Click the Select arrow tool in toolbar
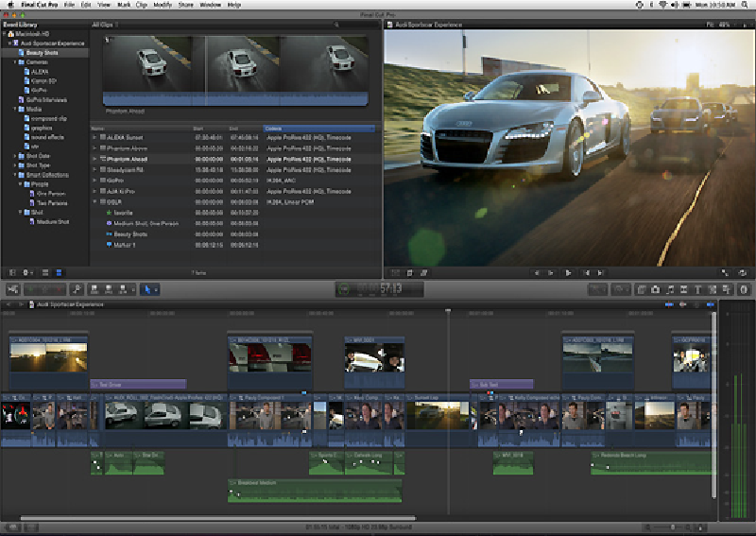The width and height of the screenshot is (756, 536). pos(147,289)
